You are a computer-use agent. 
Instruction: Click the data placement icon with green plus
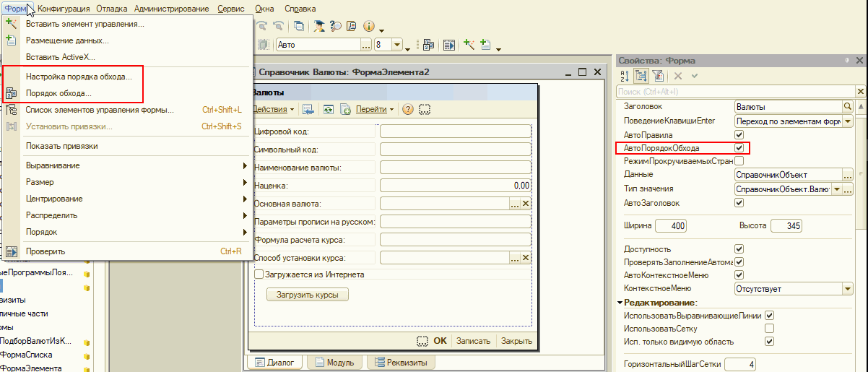click(485, 45)
